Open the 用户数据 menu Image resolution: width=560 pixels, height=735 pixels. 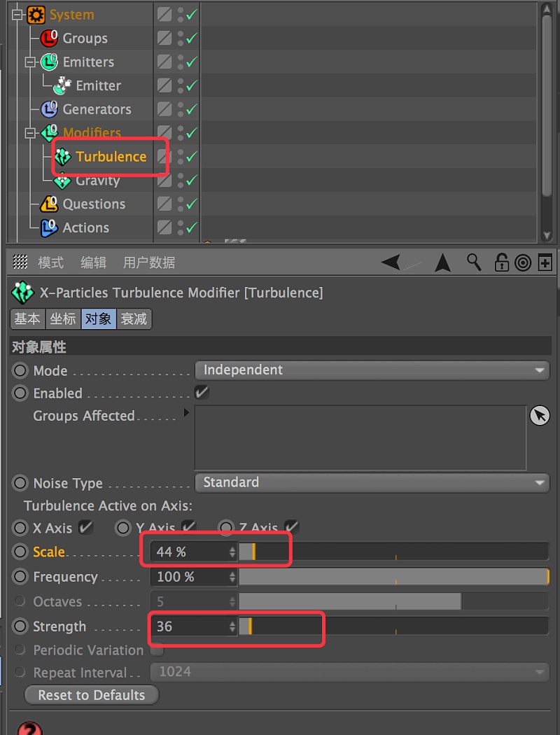149,262
